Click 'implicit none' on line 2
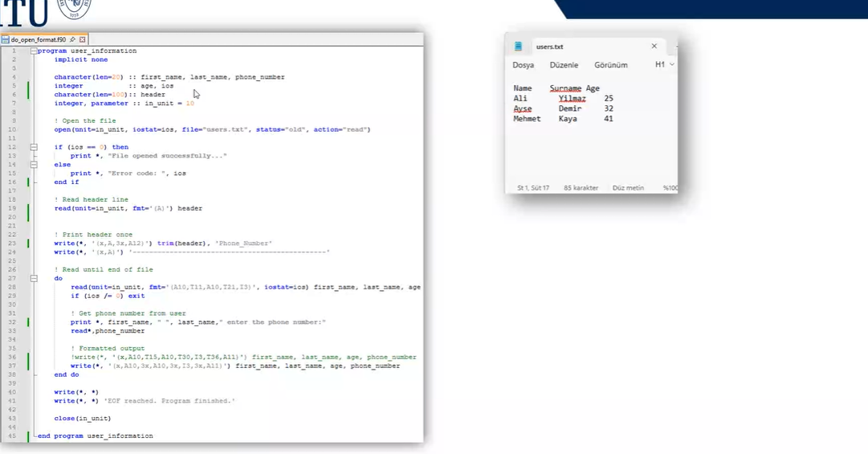 (x=81, y=59)
